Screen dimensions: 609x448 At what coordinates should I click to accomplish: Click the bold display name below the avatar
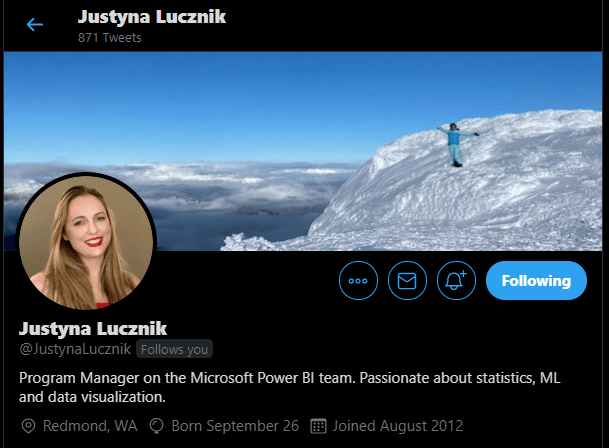pos(93,329)
